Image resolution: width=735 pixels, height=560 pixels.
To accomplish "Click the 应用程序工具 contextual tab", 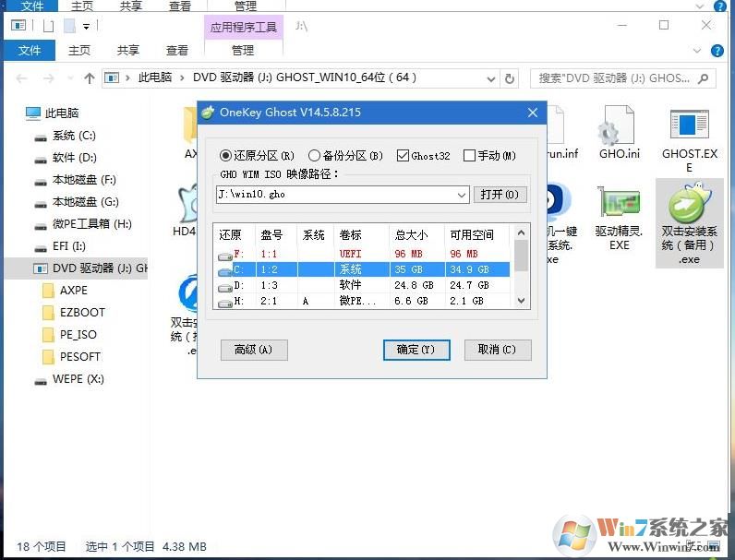I will (x=243, y=27).
